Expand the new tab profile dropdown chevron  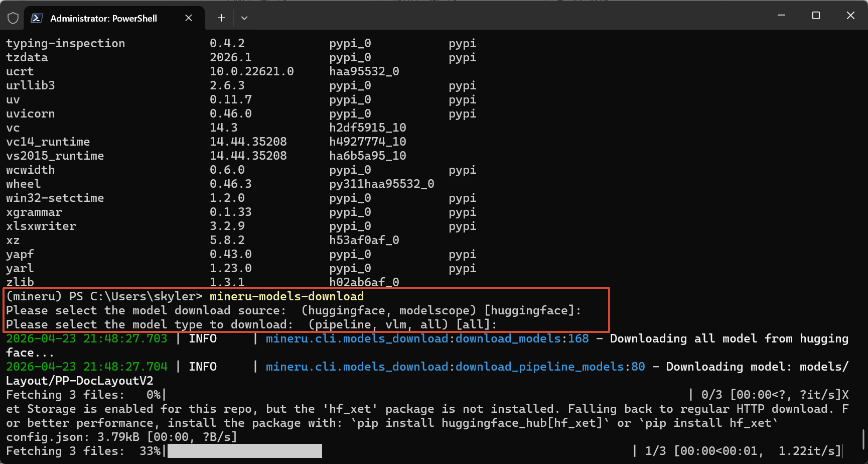[x=244, y=18]
